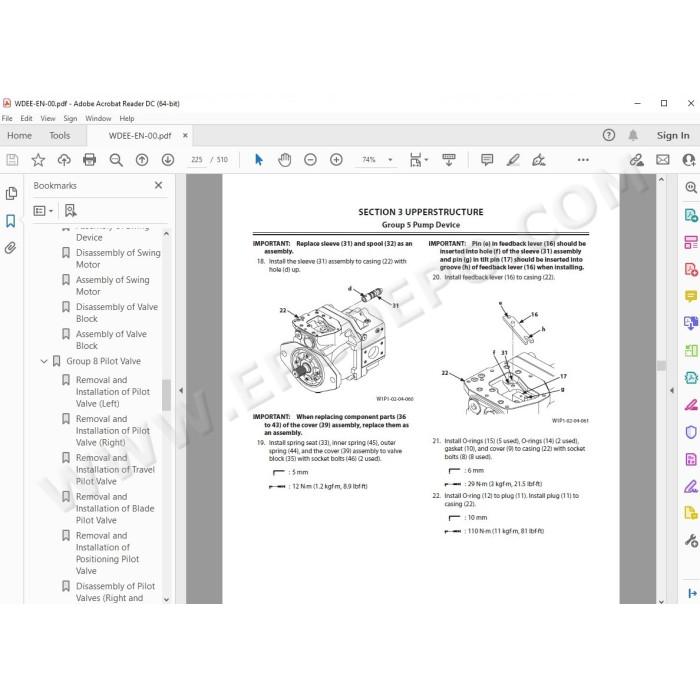Open the zoom level dropdown

pos(390,160)
